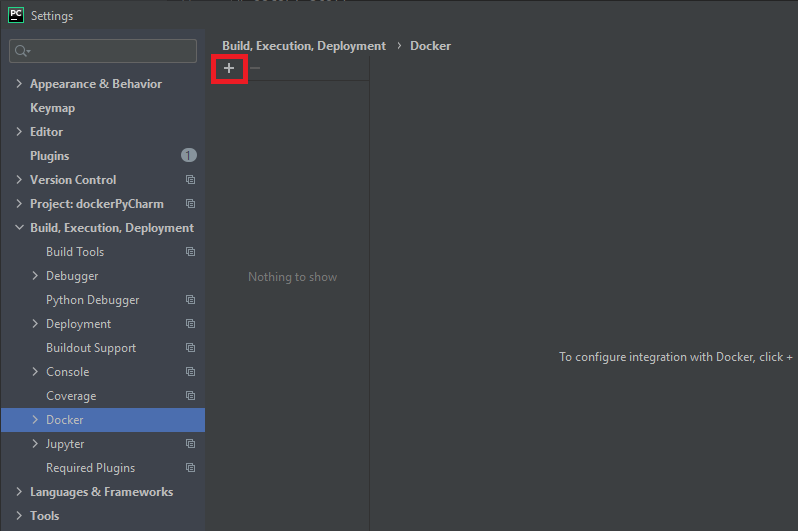
Task: Click the Plugins update badge showing 1
Action: tap(189, 155)
